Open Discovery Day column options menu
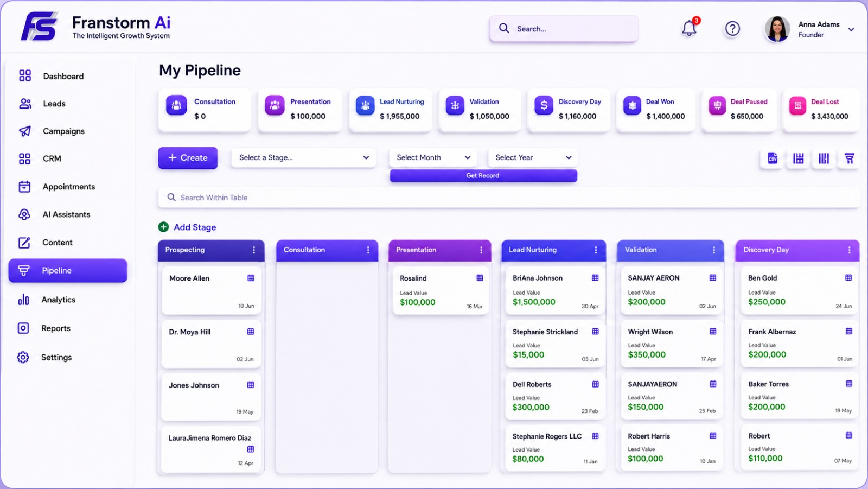This screenshot has height=489, width=868. pyautogui.click(x=849, y=250)
